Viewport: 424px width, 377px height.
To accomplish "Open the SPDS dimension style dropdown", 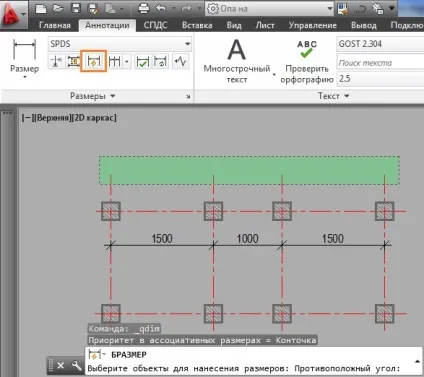I will [120, 44].
